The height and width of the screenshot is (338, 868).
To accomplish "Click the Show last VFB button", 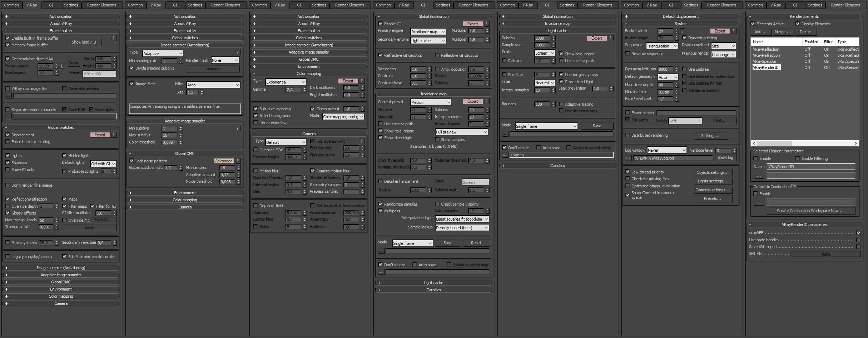I will 84,42.
